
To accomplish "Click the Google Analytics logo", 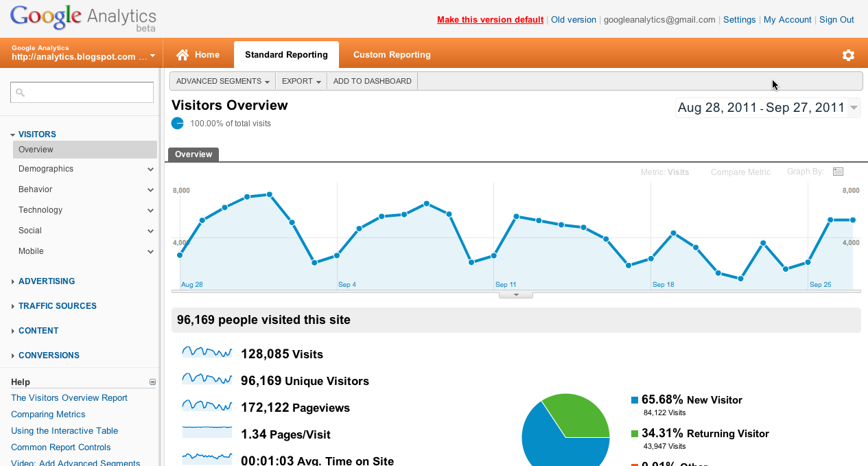I will [83, 18].
